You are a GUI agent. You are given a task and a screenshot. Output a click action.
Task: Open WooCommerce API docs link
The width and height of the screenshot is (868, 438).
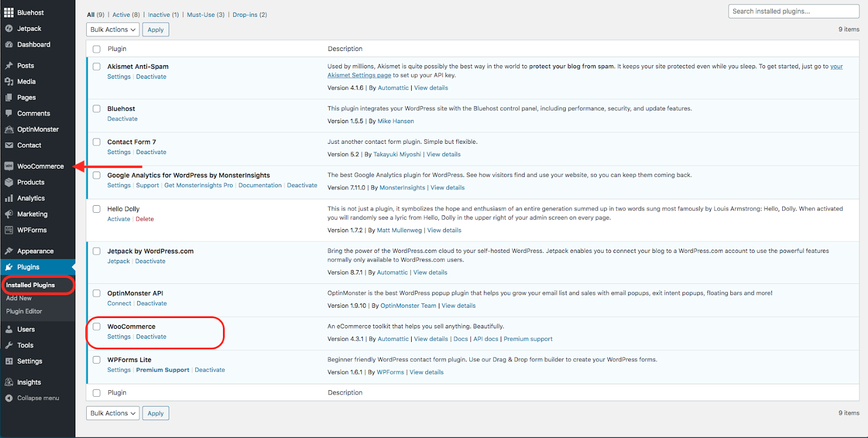(486, 339)
